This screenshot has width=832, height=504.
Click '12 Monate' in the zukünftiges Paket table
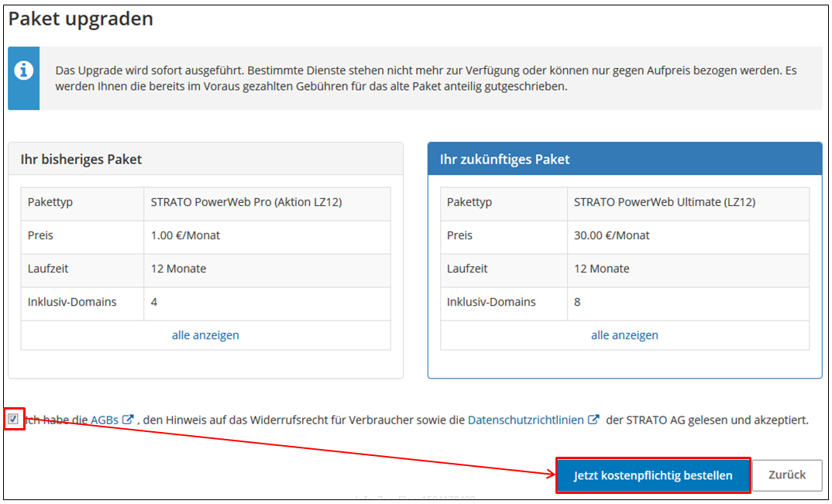click(x=602, y=269)
